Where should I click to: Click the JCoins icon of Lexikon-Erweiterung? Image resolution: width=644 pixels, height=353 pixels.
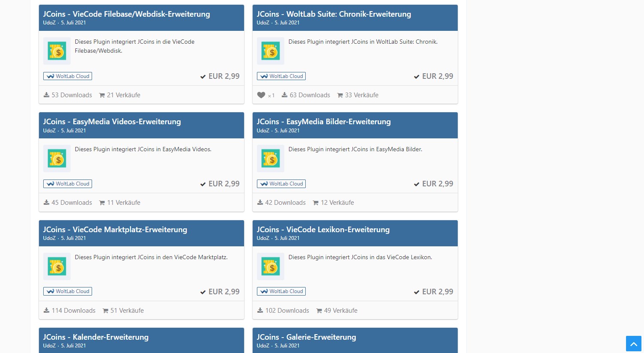tap(271, 266)
